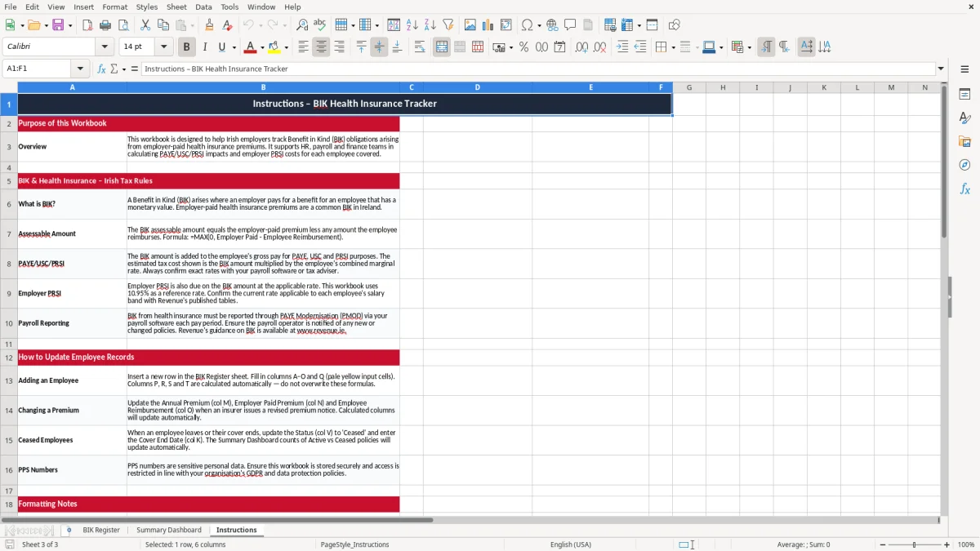
Task: Toggle Center Horizontally alignment
Action: pos(321,47)
